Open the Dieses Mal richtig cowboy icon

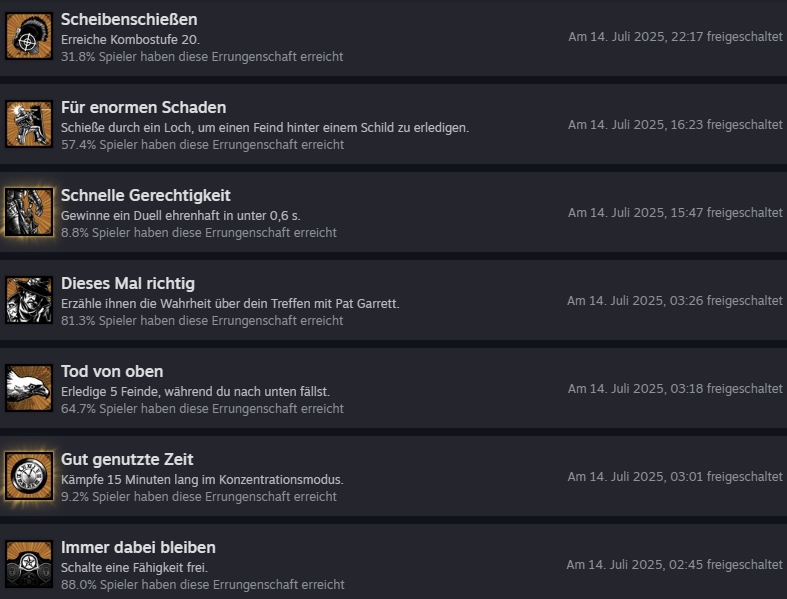(29, 300)
